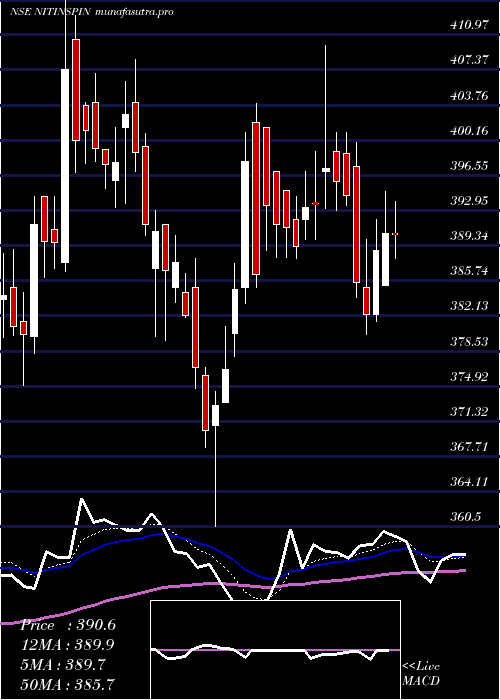
Task: Click the Price : 390.6 readout
Action: click(68, 625)
